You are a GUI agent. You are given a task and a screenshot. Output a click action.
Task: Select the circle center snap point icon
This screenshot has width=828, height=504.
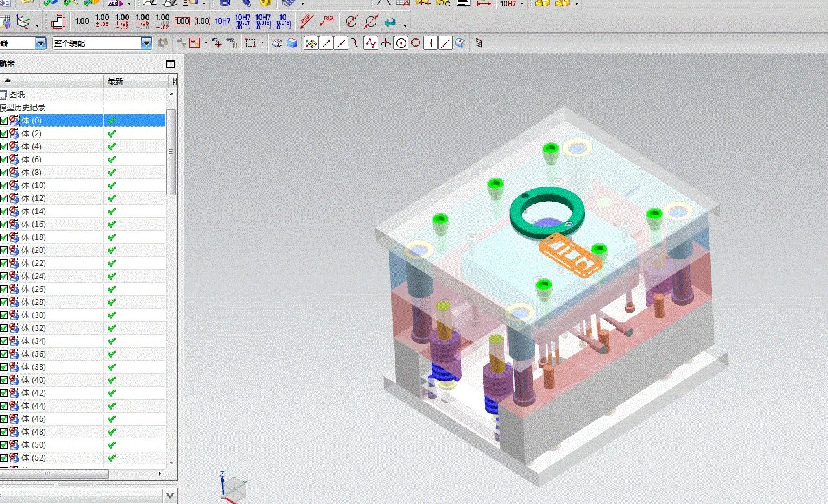[401, 43]
